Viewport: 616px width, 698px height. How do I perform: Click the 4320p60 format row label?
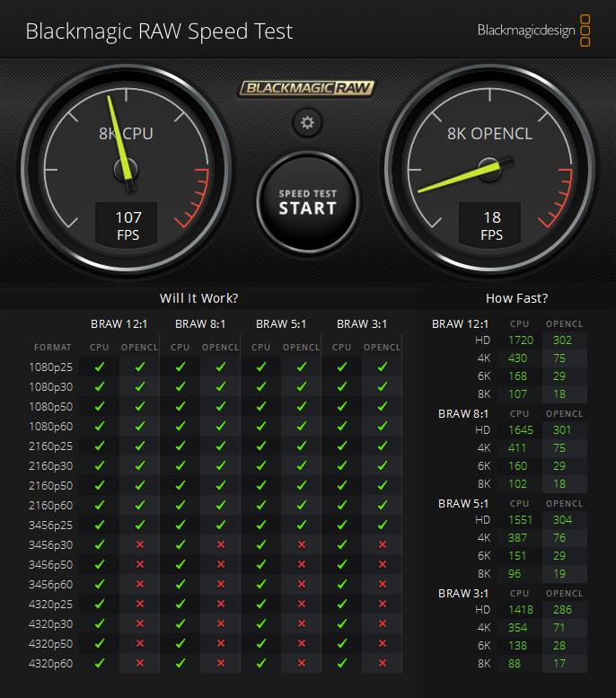(x=51, y=663)
